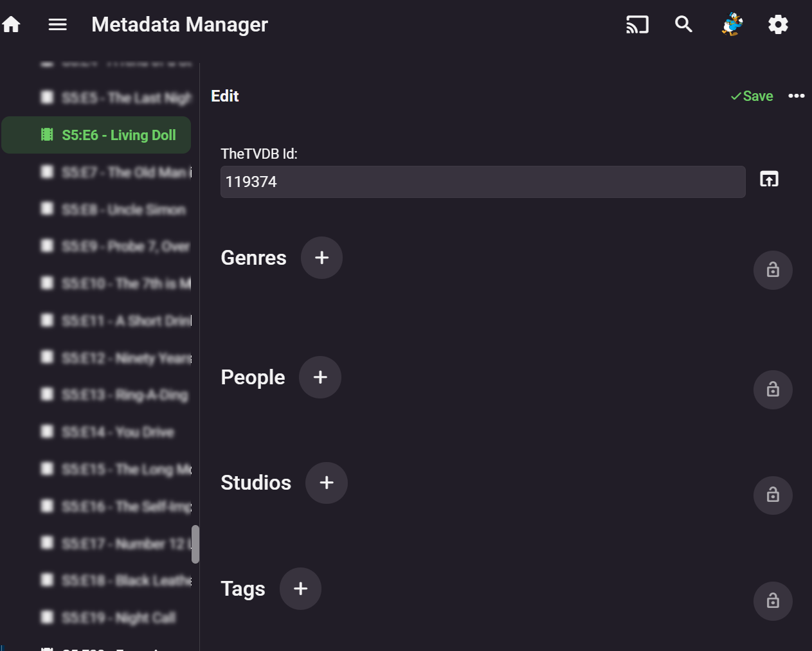Toggle the Studios lock
812x651 pixels.
(x=773, y=495)
